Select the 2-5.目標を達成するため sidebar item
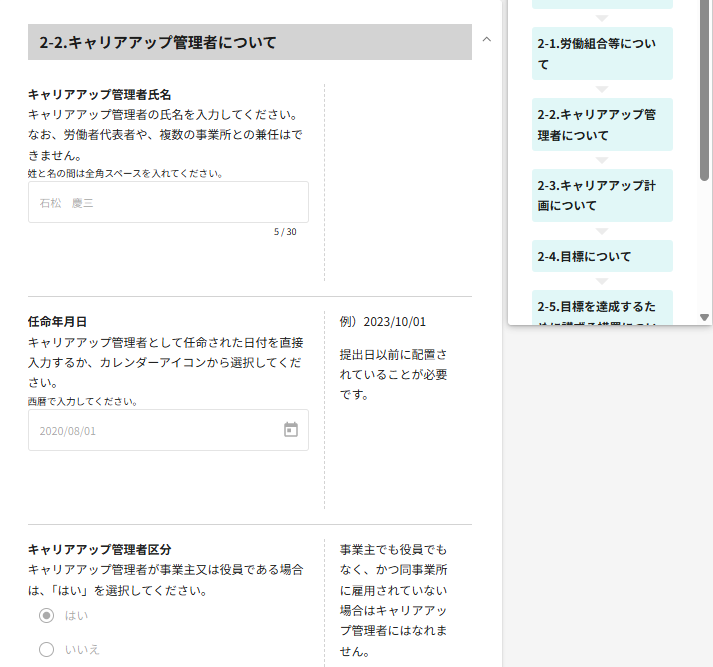713x667 pixels. coord(602,307)
